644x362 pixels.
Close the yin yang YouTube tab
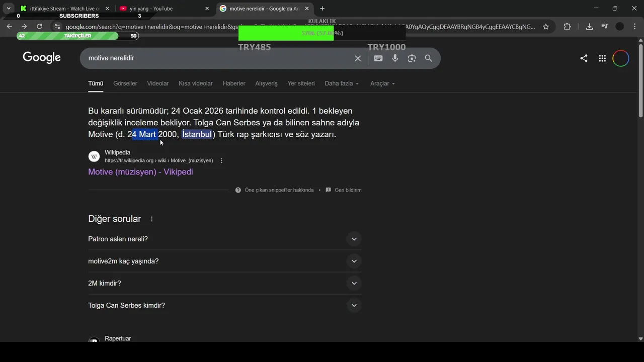[207, 9]
